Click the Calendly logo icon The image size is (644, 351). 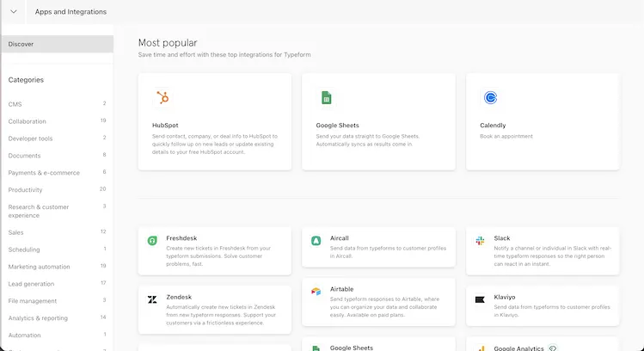click(x=490, y=98)
